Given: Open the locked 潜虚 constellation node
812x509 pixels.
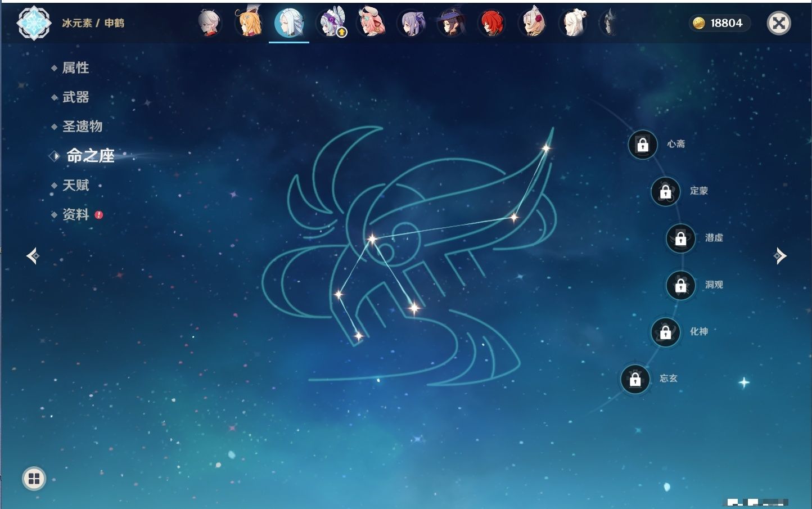Looking at the screenshot, I should coord(680,238).
